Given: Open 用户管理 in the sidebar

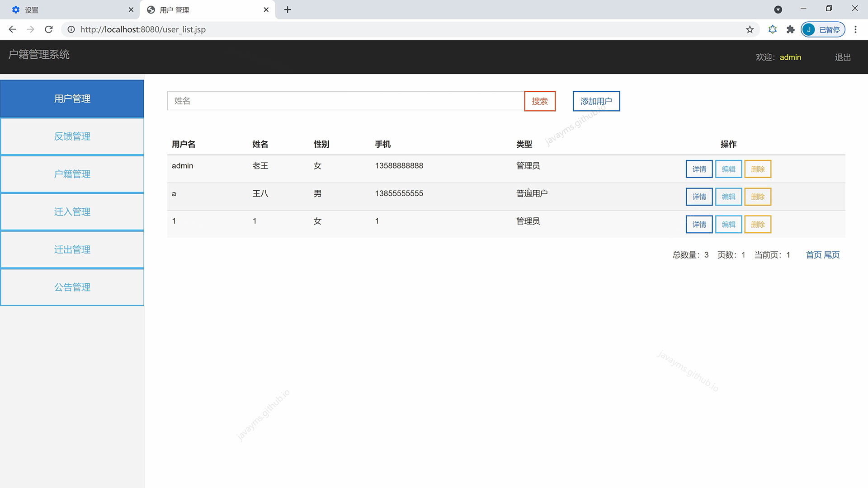Looking at the screenshot, I should pos(72,99).
